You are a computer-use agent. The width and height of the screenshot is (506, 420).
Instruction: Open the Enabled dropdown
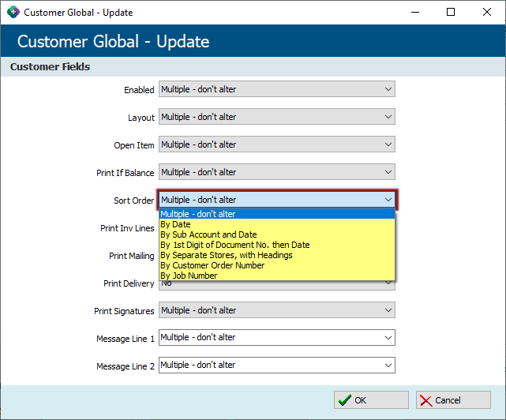[x=276, y=89]
